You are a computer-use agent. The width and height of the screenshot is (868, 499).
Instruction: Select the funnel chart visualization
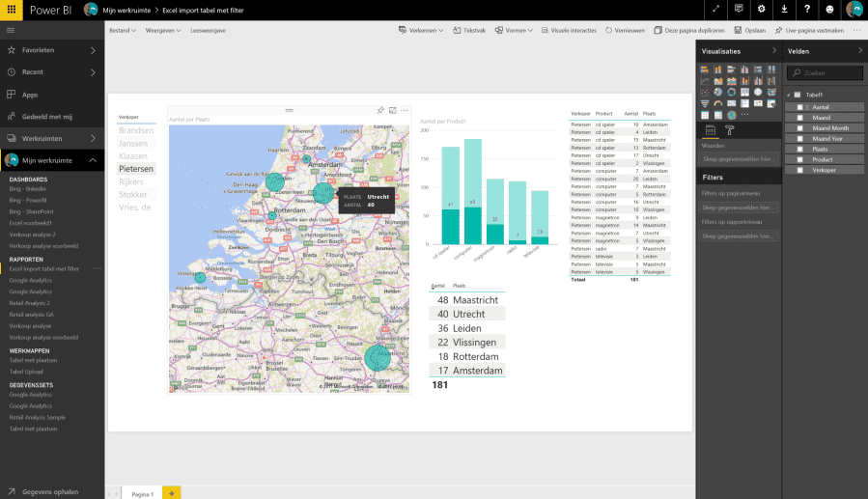(705, 103)
